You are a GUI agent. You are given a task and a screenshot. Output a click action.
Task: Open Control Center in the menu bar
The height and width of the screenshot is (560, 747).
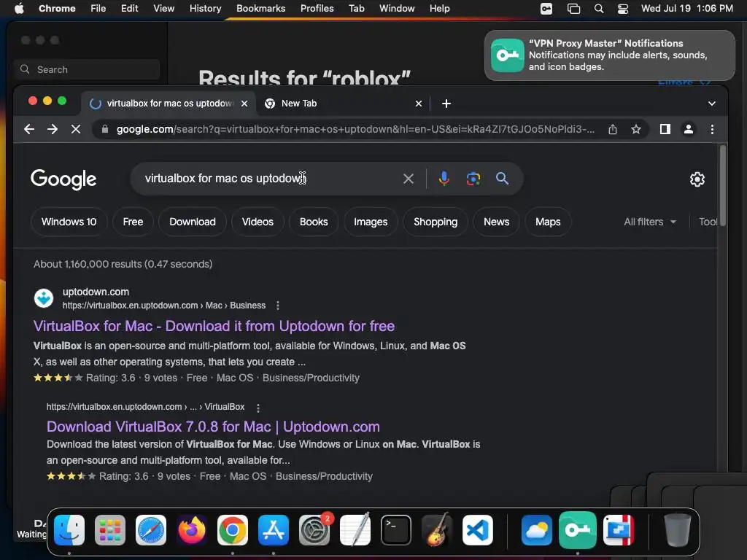(x=623, y=9)
